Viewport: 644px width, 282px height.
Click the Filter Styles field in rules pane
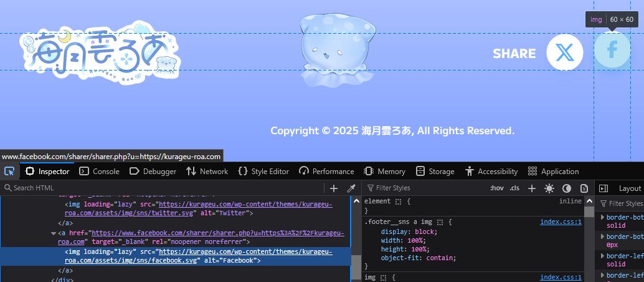(425, 188)
